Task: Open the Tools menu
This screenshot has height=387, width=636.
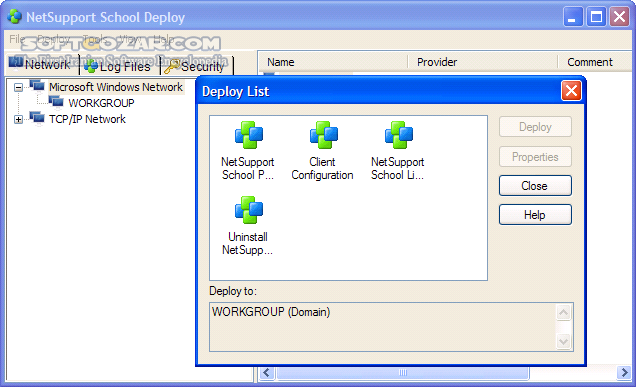Action: coord(96,39)
